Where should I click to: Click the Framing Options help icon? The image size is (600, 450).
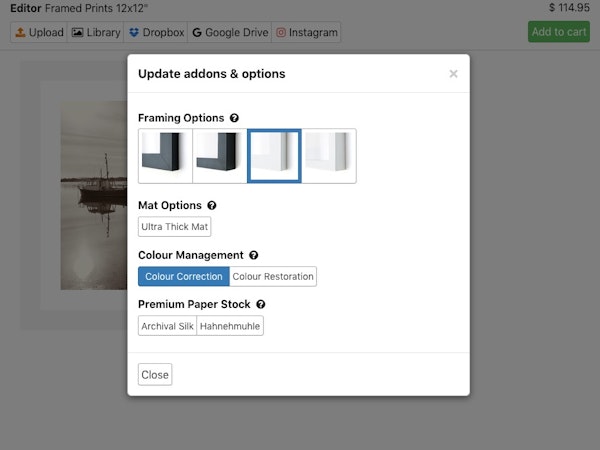coord(234,118)
